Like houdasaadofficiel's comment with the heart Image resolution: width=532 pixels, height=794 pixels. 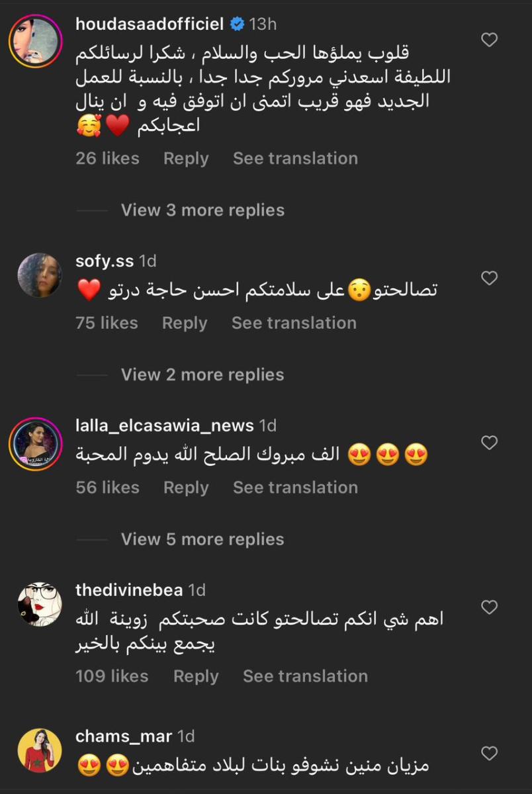point(489,40)
